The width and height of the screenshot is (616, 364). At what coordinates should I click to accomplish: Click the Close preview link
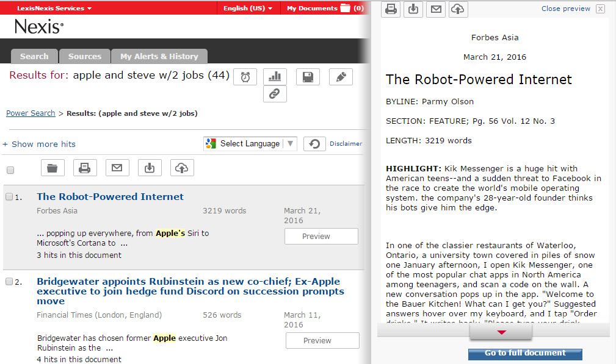[566, 9]
